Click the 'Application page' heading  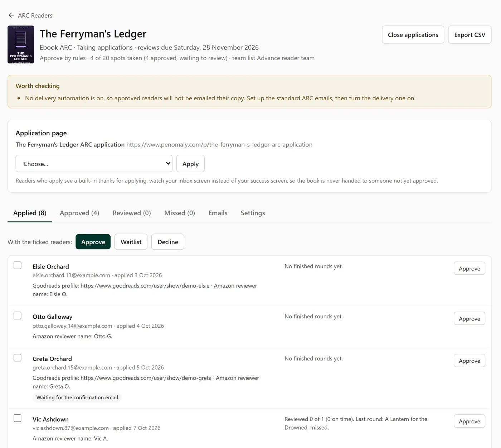coord(41,133)
